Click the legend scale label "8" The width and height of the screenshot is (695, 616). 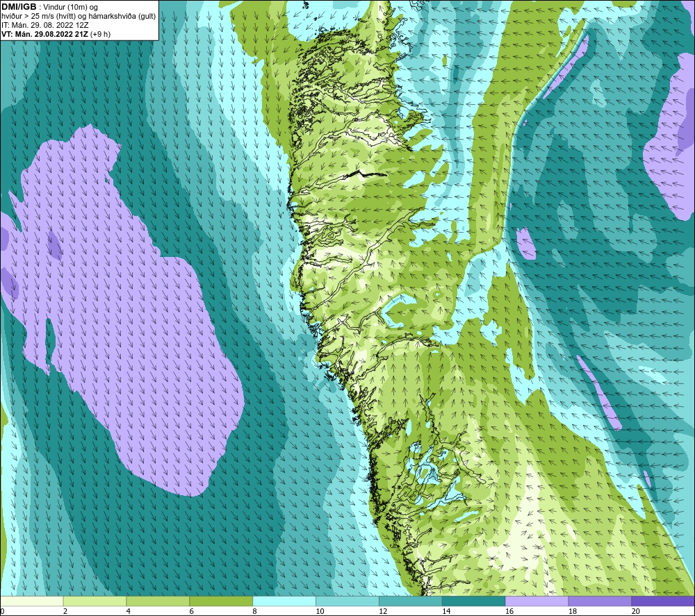click(254, 611)
